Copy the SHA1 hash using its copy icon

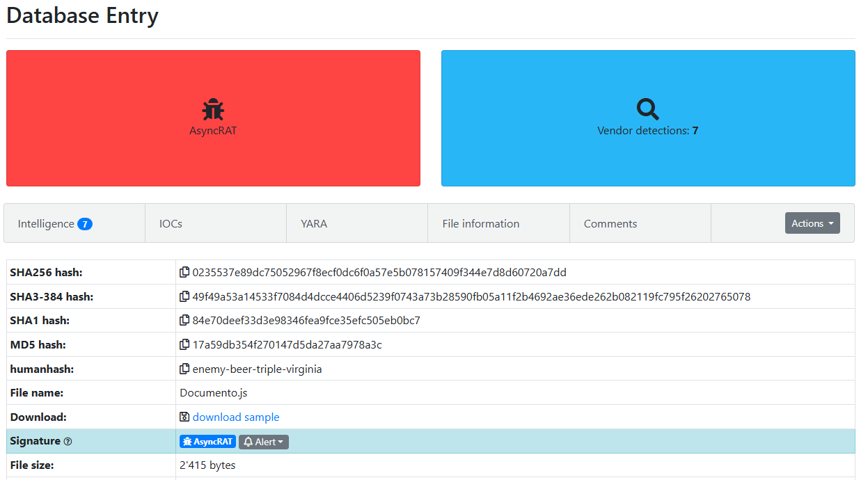tap(184, 320)
